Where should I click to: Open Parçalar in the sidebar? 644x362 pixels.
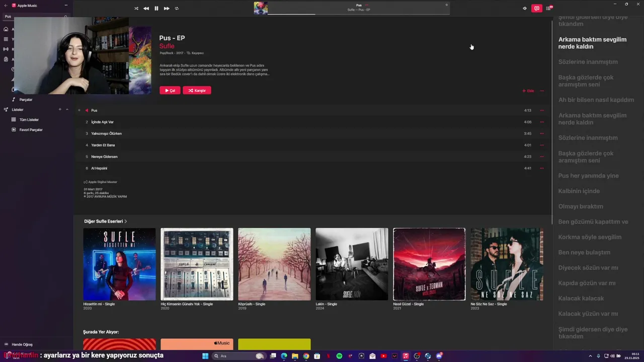(26, 100)
